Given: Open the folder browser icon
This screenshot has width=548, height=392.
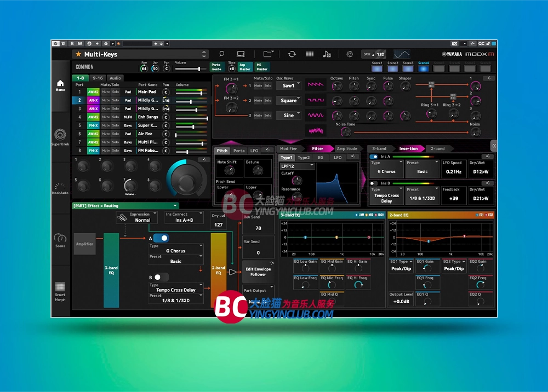Looking at the screenshot, I should tap(267, 54).
